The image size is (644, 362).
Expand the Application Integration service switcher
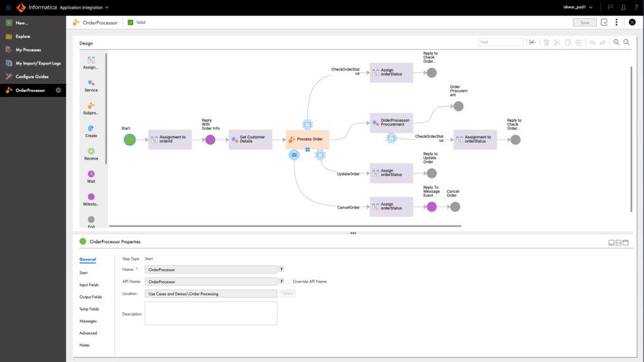point(84,8)
